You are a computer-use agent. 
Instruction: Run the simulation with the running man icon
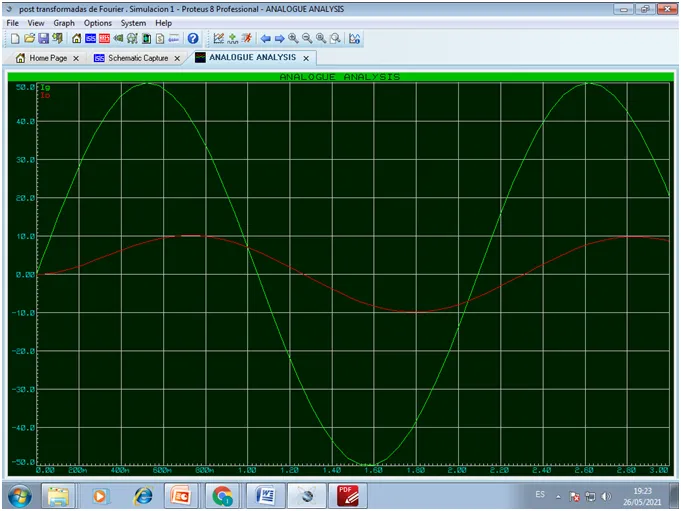(x=247, y=39)
